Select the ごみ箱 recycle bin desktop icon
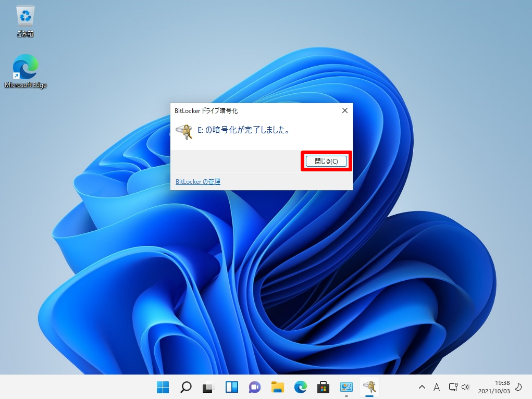The width and height of the screenshot is (532, 399). click(x=26, y=21)
